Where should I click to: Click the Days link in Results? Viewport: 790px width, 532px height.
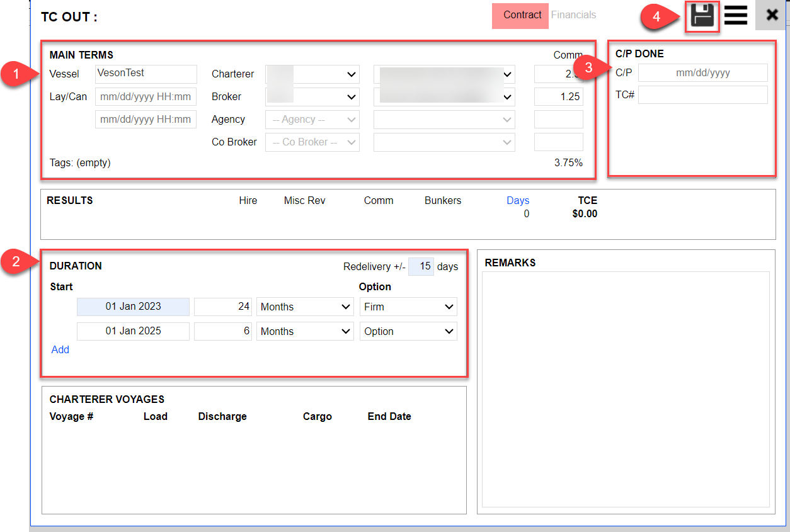pyautogui.click(x=517, y=201)
